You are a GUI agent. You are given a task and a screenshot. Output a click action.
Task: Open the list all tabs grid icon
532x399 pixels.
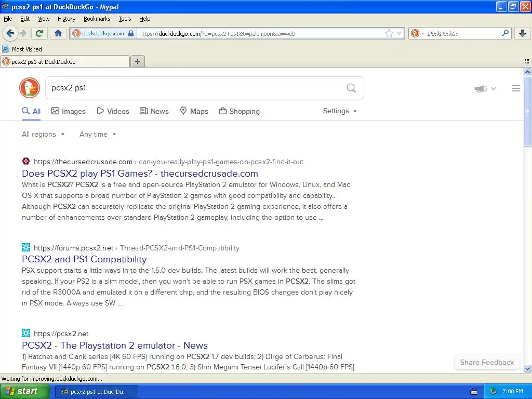527,61
